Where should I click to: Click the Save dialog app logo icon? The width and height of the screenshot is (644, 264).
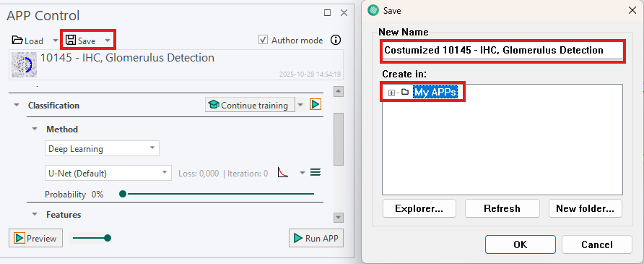click(x=373, y=11)
